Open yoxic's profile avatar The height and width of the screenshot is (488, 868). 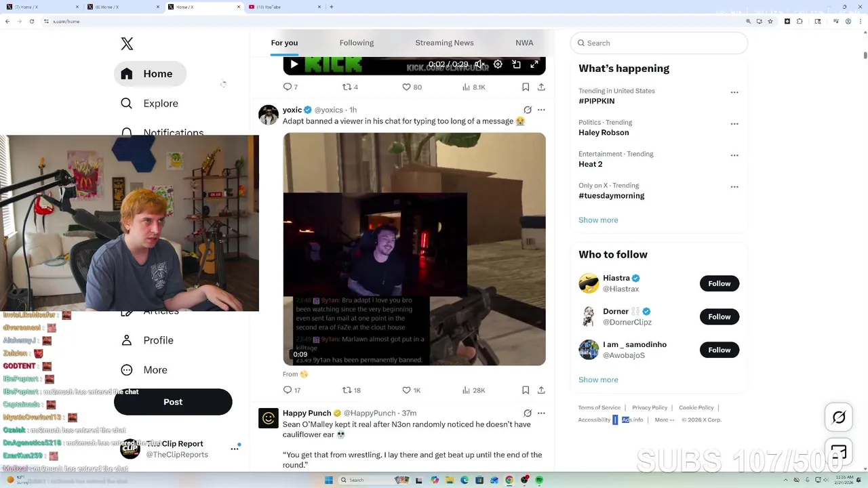pos(269,115)
